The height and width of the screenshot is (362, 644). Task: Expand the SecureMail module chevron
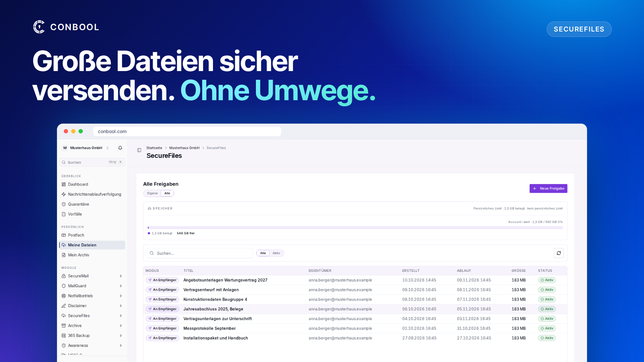tap(121, 276)
